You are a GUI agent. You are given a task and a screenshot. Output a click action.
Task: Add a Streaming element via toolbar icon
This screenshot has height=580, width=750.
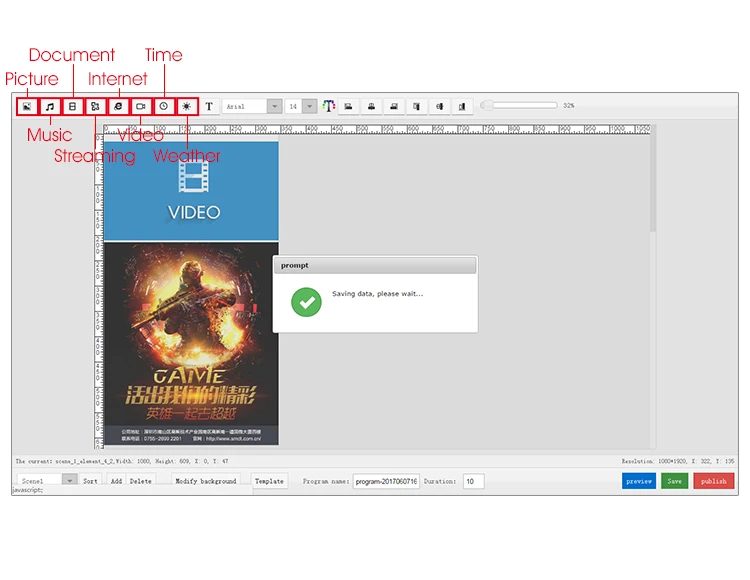(95, 106)
